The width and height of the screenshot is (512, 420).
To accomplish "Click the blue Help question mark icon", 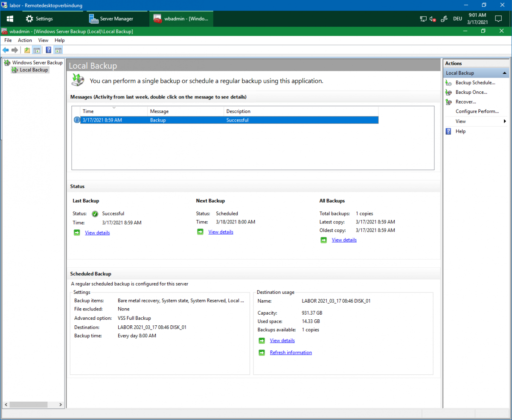I will [x=49, y=50].
